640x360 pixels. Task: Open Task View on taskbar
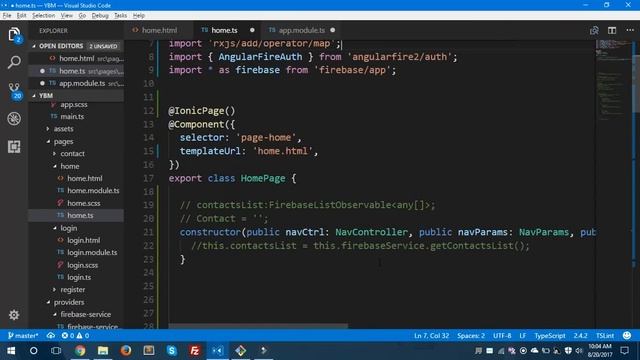coord(56,351)
